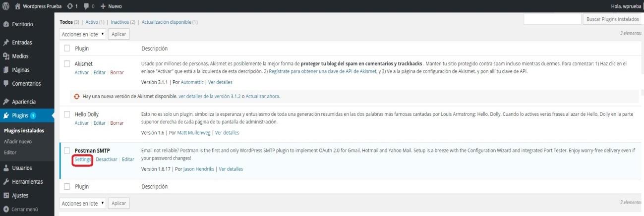Screen dimensions: 644x216
Task: Open Jason Hendriks author link
Action: tap(198, 169)
